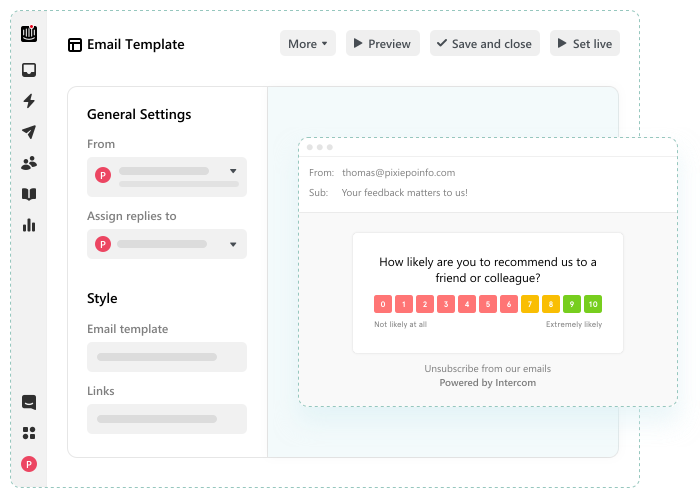Open the Intercom logo home icon
Screen dimensions: 700x500
point(29,33)
